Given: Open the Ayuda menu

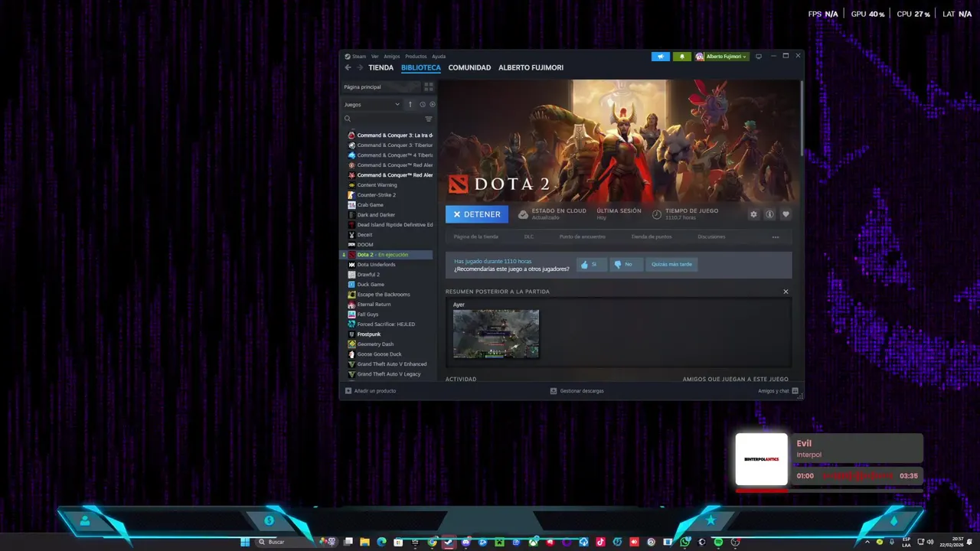Looking at the screenshot, I should click(x=439, y=57).
